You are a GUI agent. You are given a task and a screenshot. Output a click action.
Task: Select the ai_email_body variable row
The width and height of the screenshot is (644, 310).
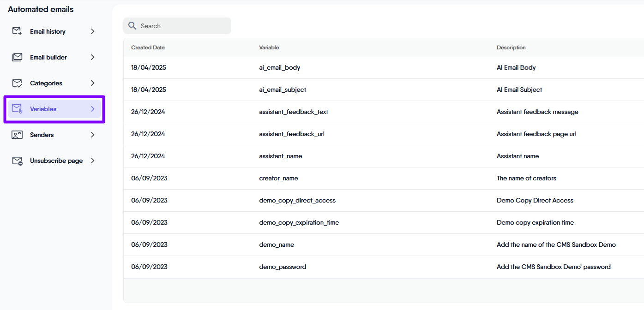tap(279, 67)
